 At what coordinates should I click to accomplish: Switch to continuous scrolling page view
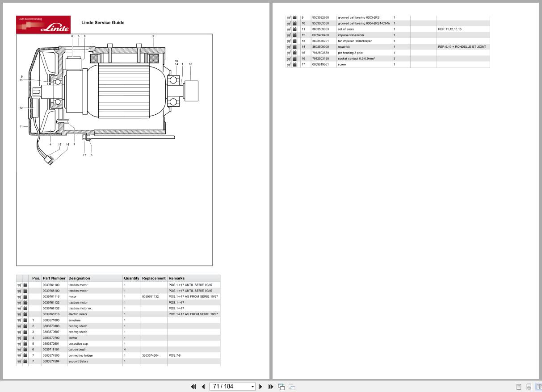(x=529, y=387)
